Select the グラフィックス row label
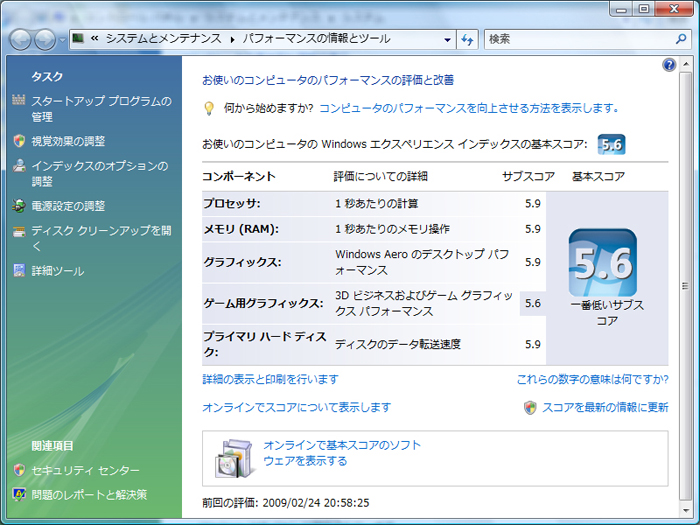The image size is (700, 525). click(242, 262)
